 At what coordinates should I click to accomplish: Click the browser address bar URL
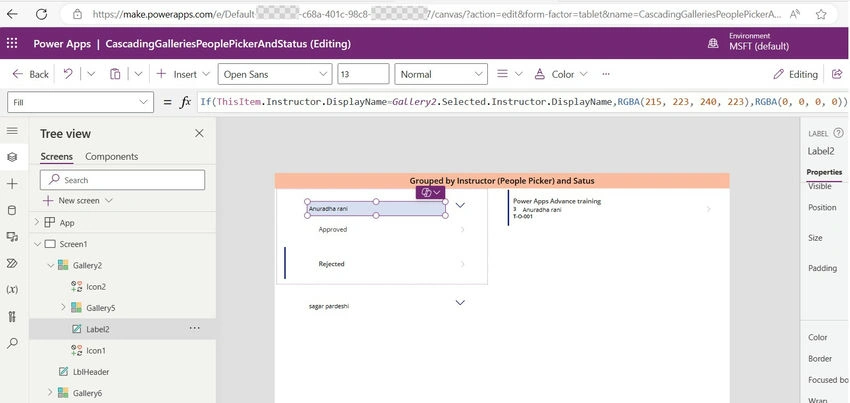[437, 15]
